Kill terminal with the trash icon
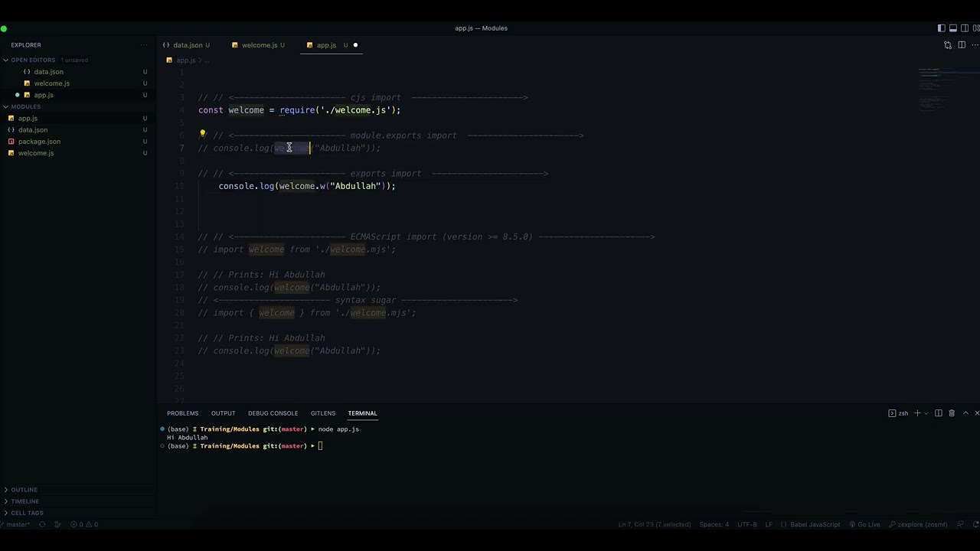 pyautogui.click(x=952, y=413)
